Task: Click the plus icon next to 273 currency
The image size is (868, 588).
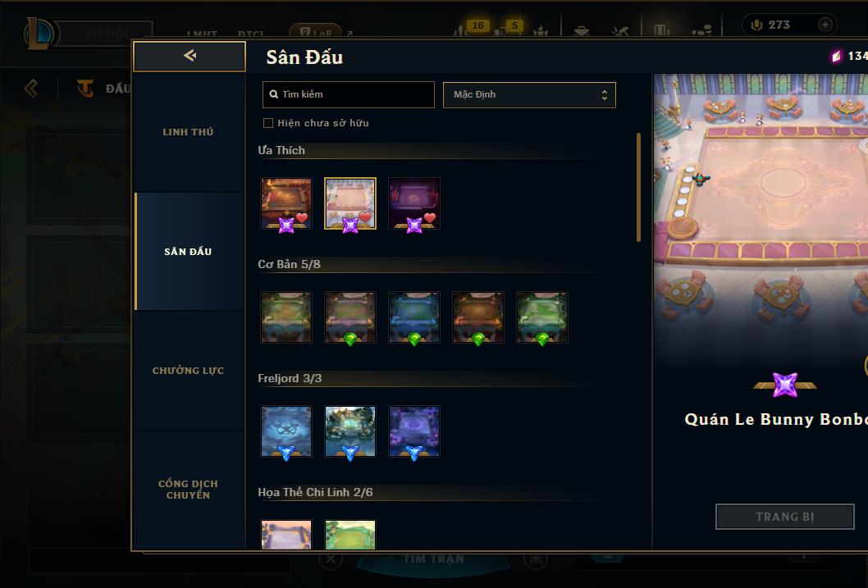Action: tap(825, 25)
